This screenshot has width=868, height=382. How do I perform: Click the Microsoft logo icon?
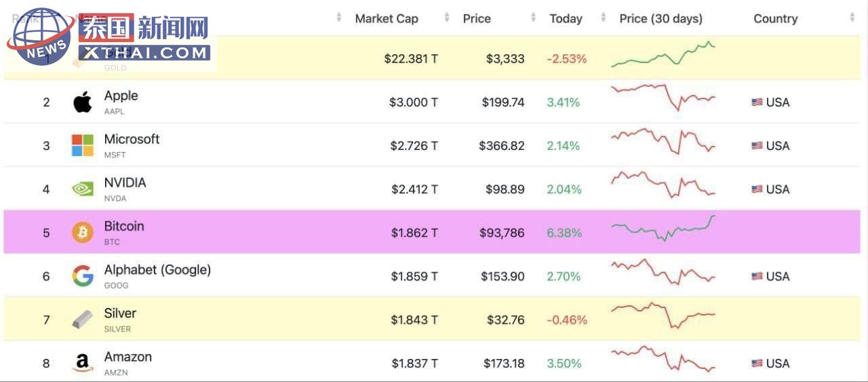click(x=83, y=145)
